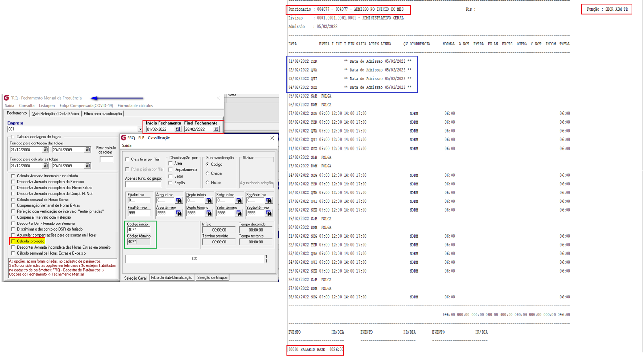Click the Código início input field
Viewport: 644px width, 359px height.
138,230
